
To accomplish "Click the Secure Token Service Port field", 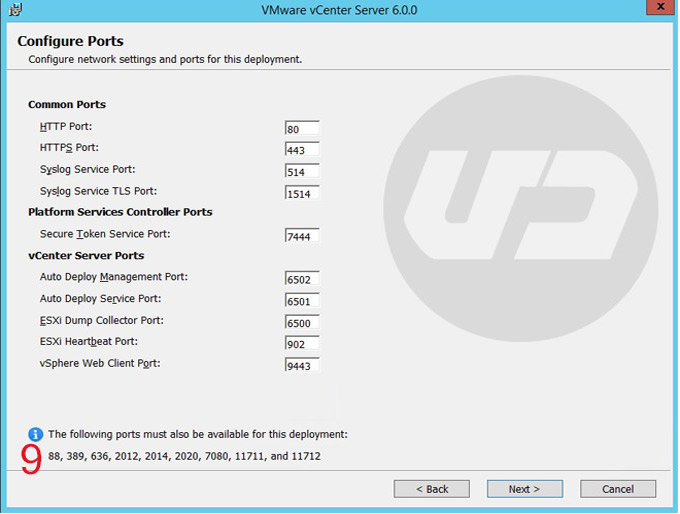I will pyautogui.click(x=302, y=236).
